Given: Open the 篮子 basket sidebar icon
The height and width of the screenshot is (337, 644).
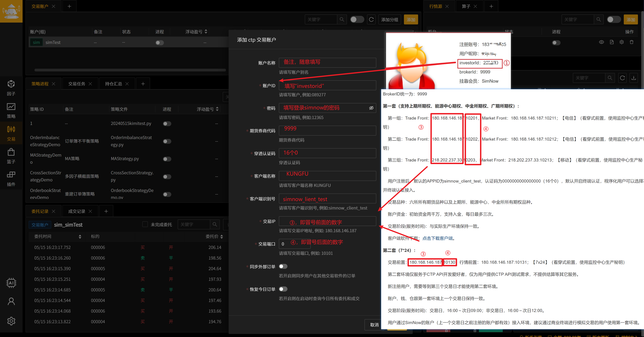Looking at the screenshot, I should [11, 156].
